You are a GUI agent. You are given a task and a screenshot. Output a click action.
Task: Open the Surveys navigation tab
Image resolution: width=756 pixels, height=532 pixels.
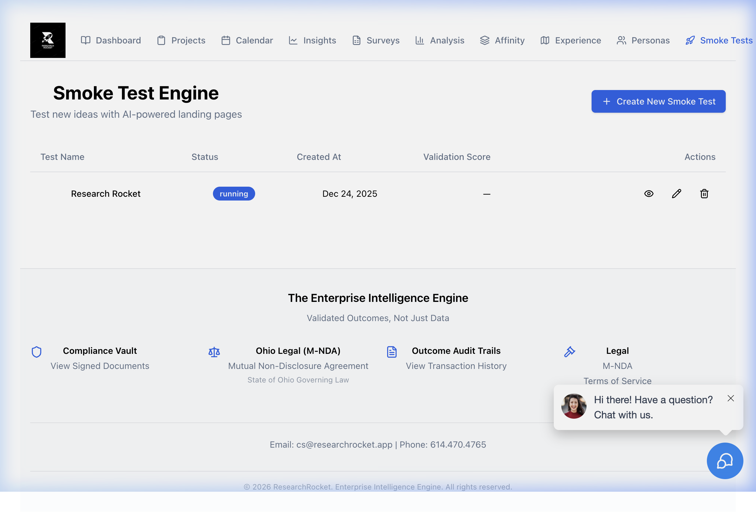376,41
